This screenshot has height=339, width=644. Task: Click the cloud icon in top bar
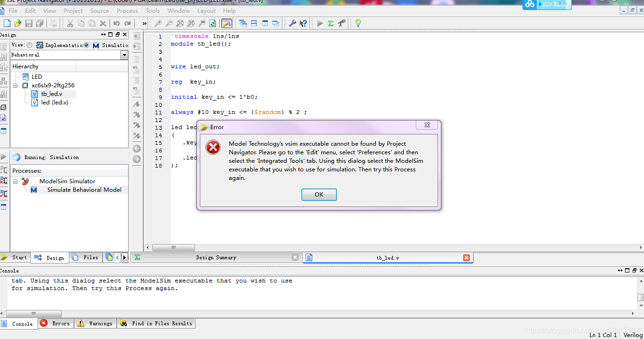coord(530,4)
